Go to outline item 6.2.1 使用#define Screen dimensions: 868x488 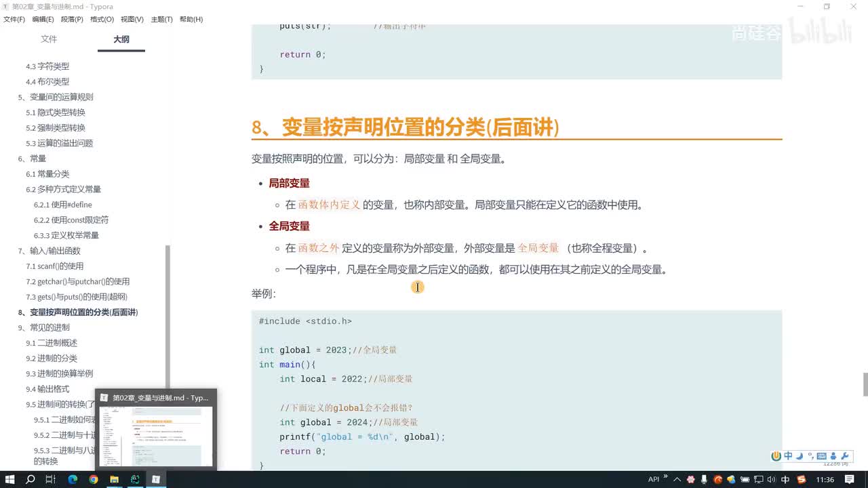(x=63, y=205)
